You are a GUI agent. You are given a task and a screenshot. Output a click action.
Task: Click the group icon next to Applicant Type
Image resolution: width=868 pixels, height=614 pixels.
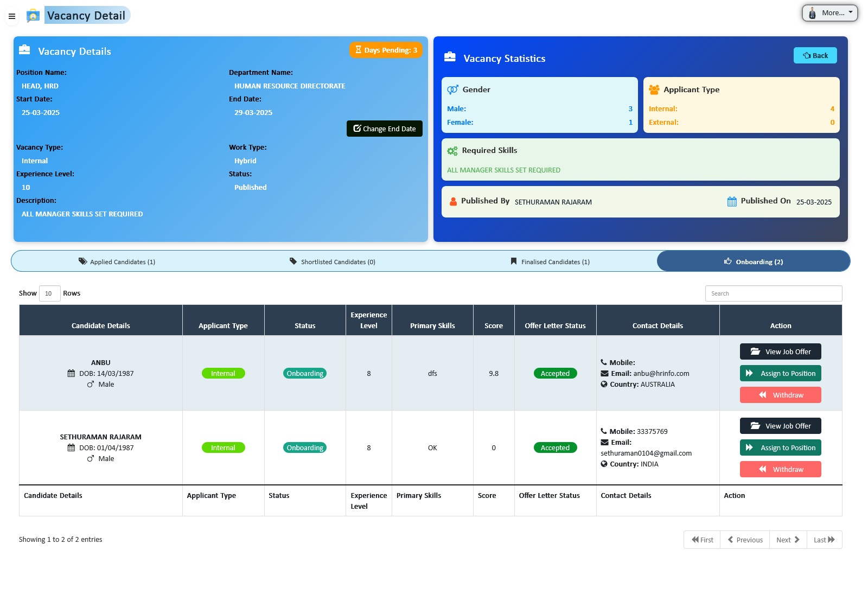[655, 89]
